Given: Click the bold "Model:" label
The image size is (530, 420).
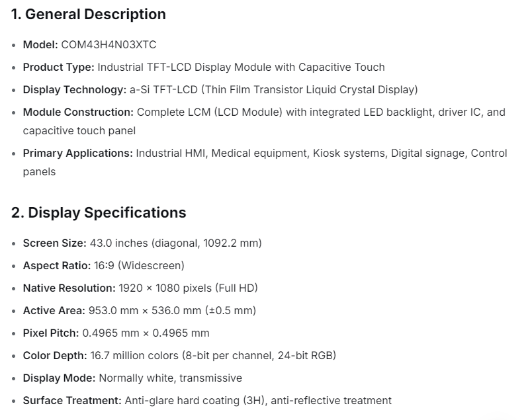Looking at the screenshot, I should click(40, 45).
